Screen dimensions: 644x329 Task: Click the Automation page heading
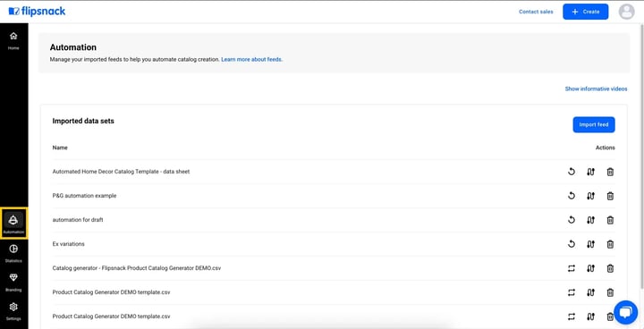tap(73, 47)
